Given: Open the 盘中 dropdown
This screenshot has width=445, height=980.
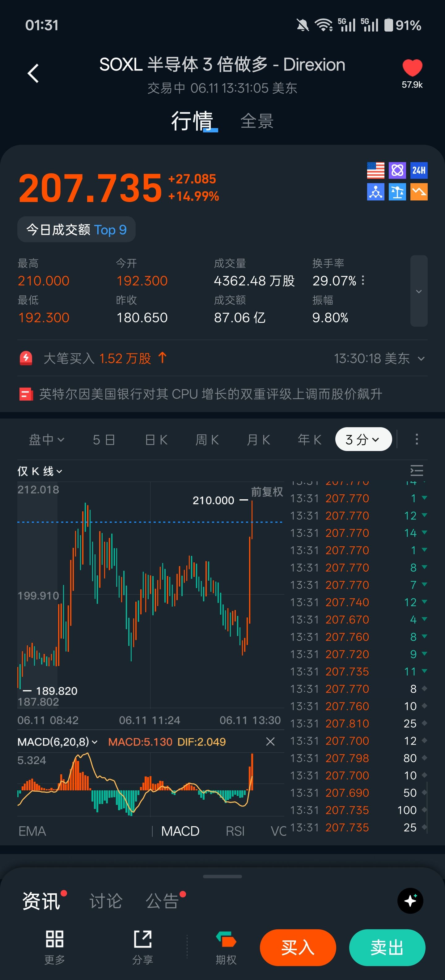Looking at the screenshot, I should [46, 439].
